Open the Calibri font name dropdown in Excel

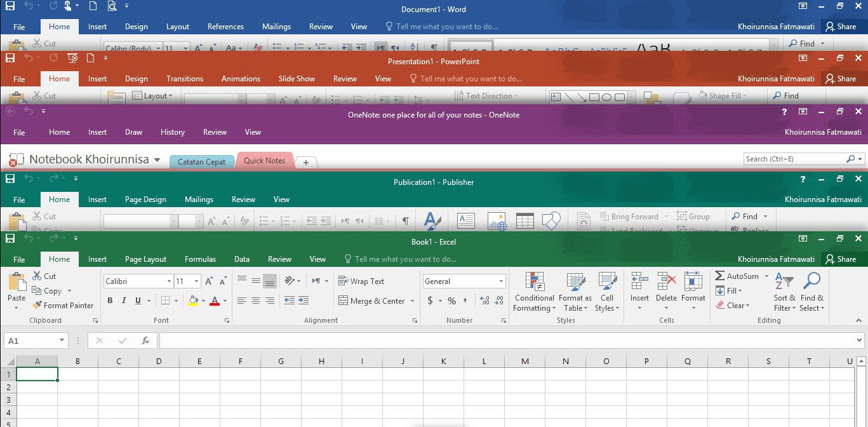pyautogui.click(x=169, y=281)
